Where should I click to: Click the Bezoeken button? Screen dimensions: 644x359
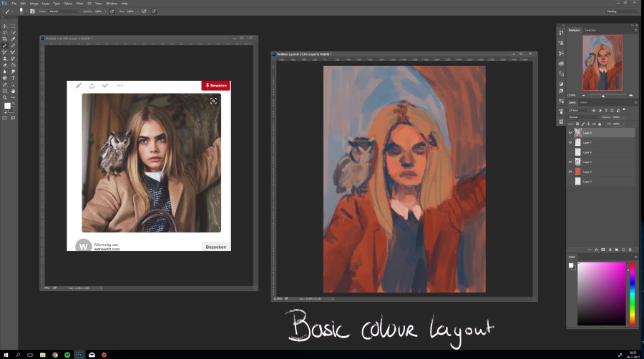point(215,247)
